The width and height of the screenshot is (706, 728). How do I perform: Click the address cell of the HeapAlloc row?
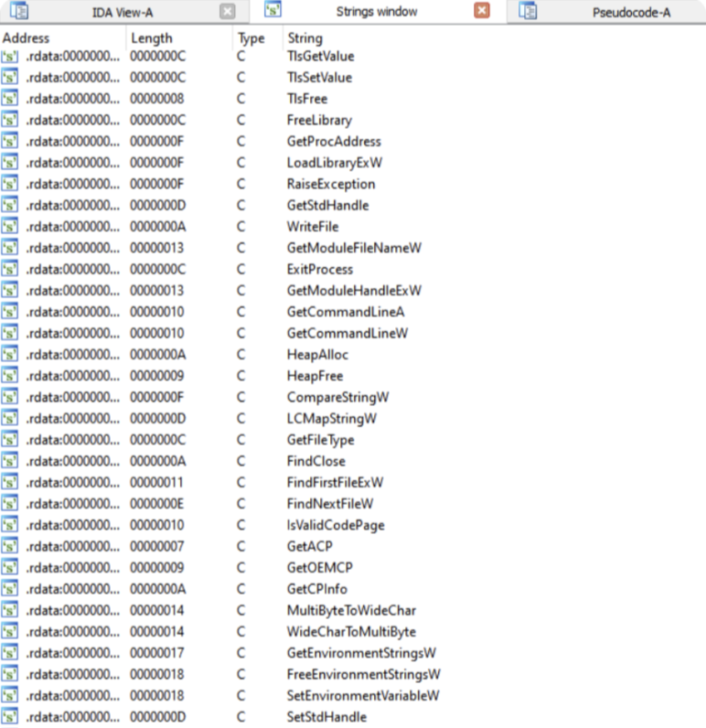pos(73,355)
